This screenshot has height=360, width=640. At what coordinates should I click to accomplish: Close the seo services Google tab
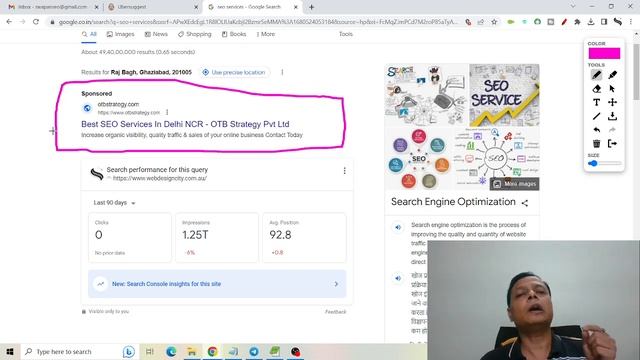296,7
